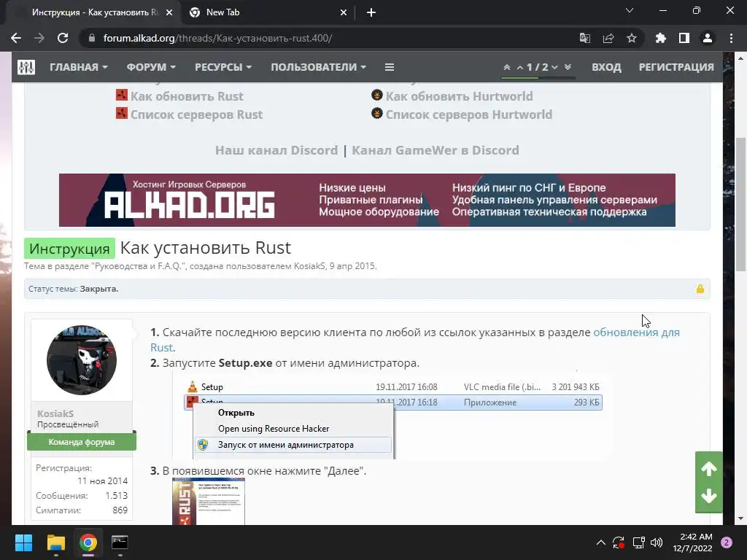Open File Explorer from taskbar
The image size is (747, 560).
tap(55, 542)
